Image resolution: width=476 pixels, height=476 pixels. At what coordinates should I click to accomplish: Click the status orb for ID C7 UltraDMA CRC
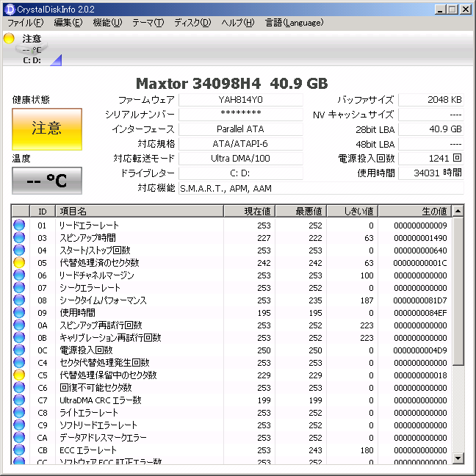pyautogui.click(x=19, y=400)
